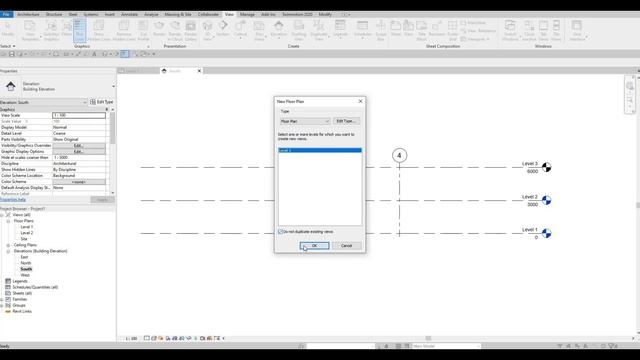Click the 1:100 view scale in view control bar
Viewport: 640px width, 360px height.
click(131, 338)
